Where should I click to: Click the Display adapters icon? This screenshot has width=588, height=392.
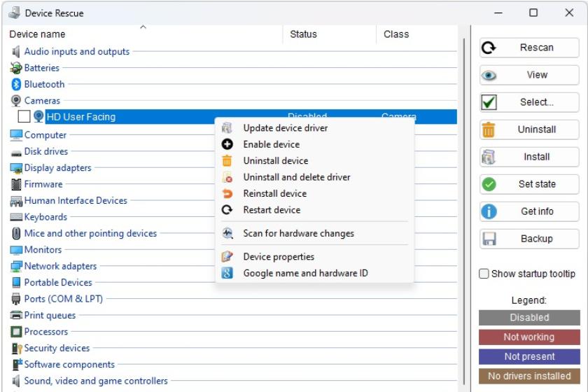click(x=16, y=168)
